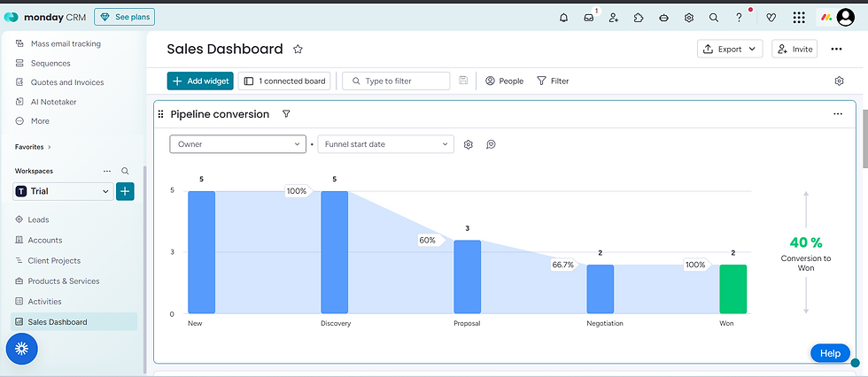868x377 pixels.
Task: Click the People filter button
Action: (x=504, y=81)
